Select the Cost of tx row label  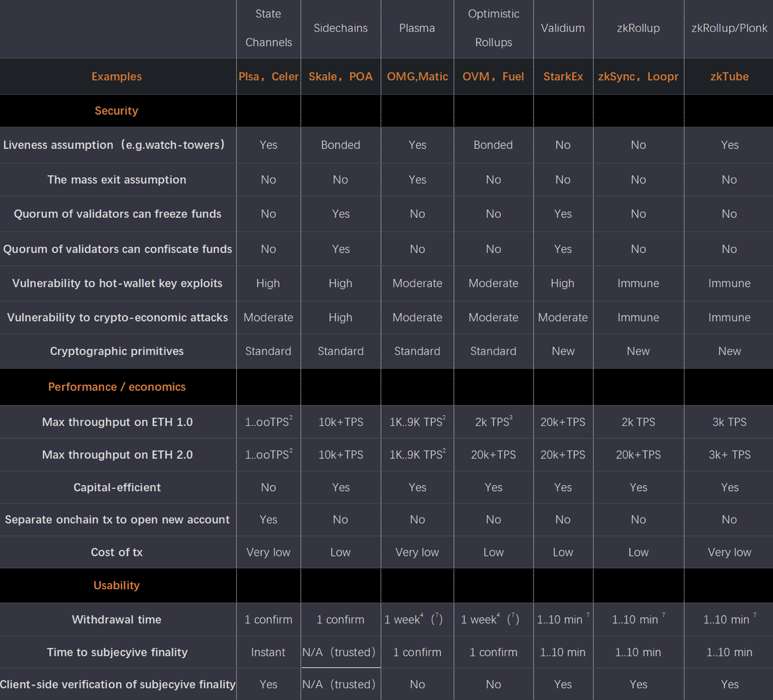pyautogui.click(x=116, y=552)
